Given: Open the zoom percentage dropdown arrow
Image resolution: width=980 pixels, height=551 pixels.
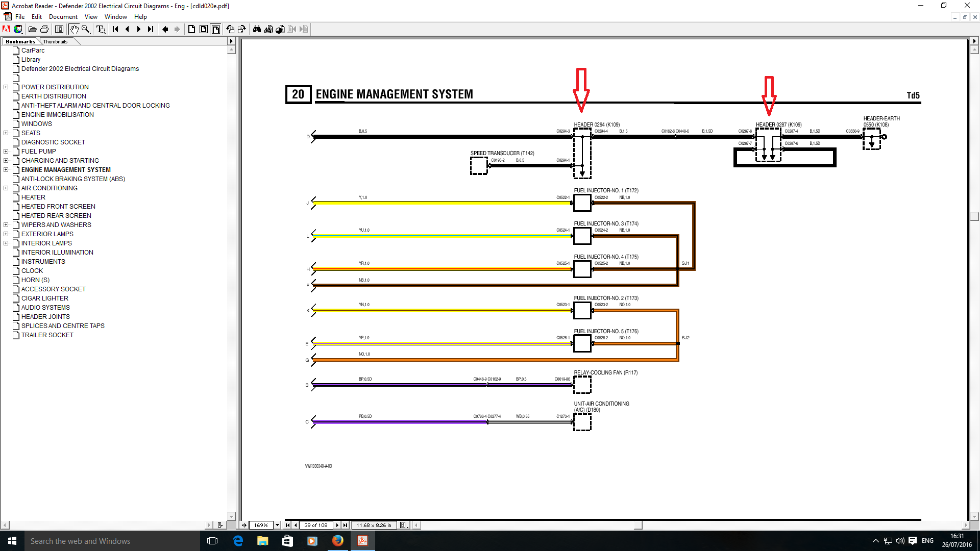Looking at the screenshot, I should coord(278,525).
